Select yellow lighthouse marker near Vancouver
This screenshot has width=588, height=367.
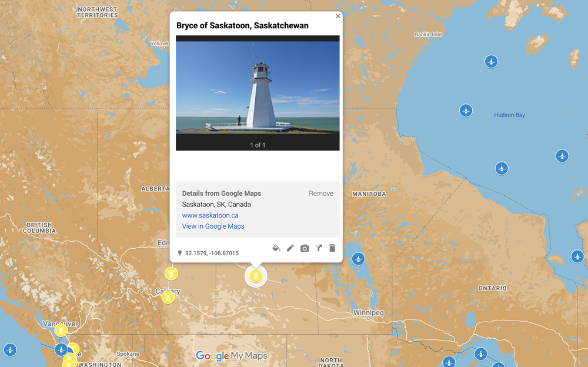(61, 331)
